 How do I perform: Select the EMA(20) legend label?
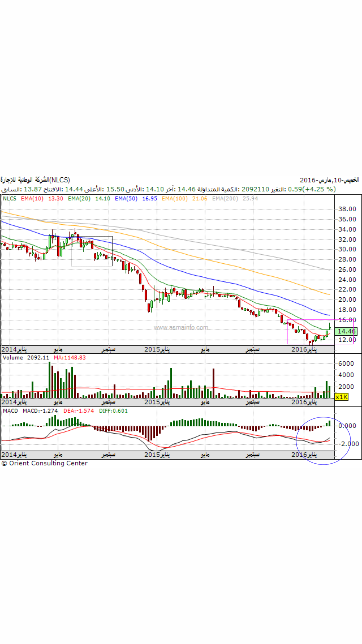pos(79,198)
